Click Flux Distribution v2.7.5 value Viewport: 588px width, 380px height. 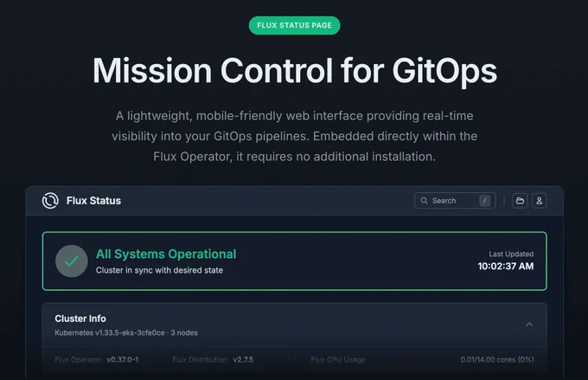(243, 360)
